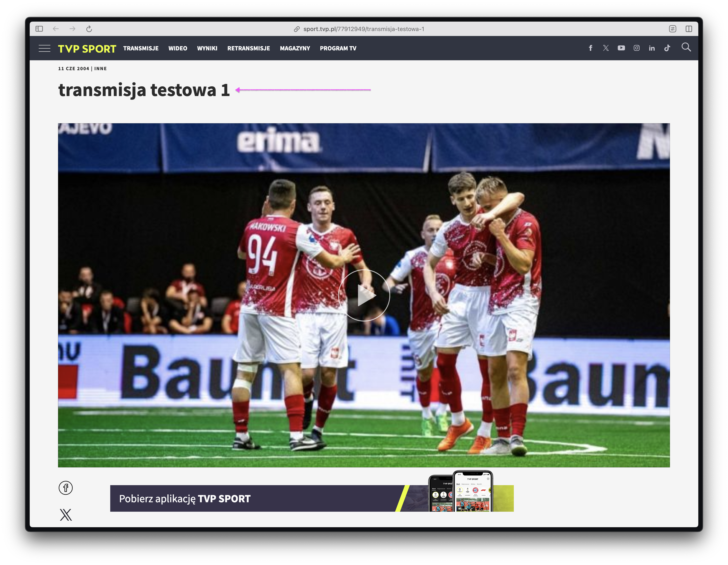Open the PROGRAM TV menu item
Viewport: 728px width, 565px height.
338,48
